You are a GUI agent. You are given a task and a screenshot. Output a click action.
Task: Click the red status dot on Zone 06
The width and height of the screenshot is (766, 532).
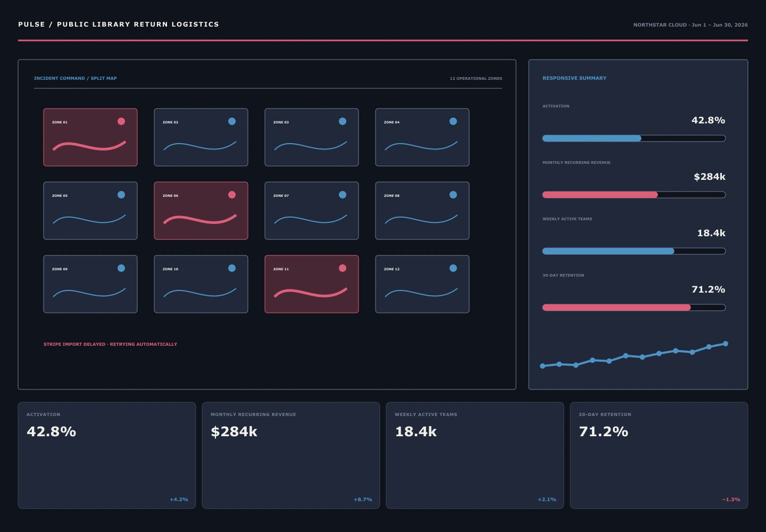tap(232, 195)
